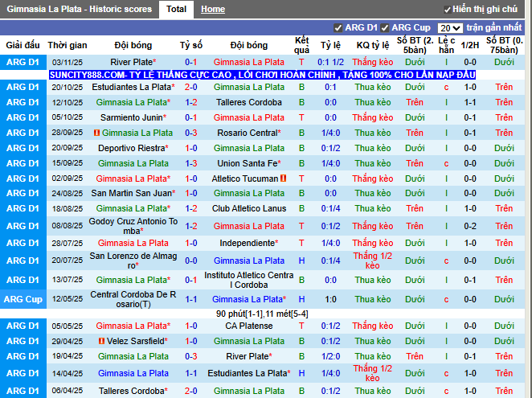Image resolution: width=532 pixels, height=398 pixels.
Task: Click the Thời gian column header
Action: [68, 45]
